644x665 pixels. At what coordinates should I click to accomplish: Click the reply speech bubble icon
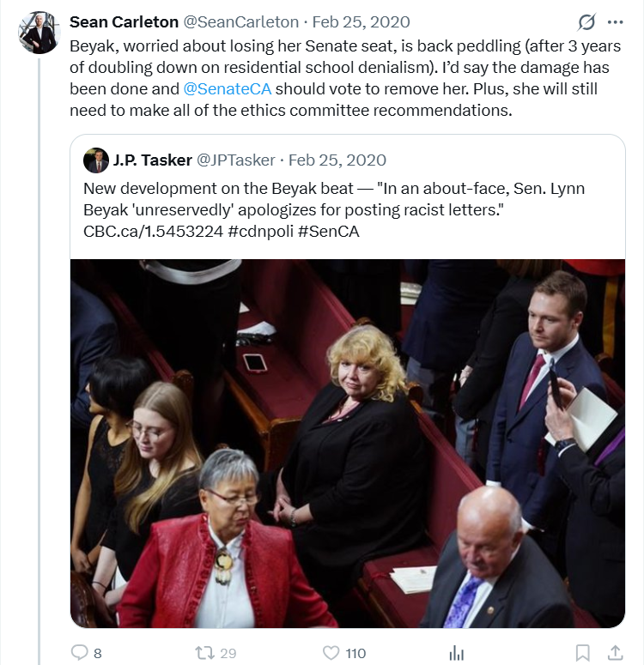coord(79,652)
